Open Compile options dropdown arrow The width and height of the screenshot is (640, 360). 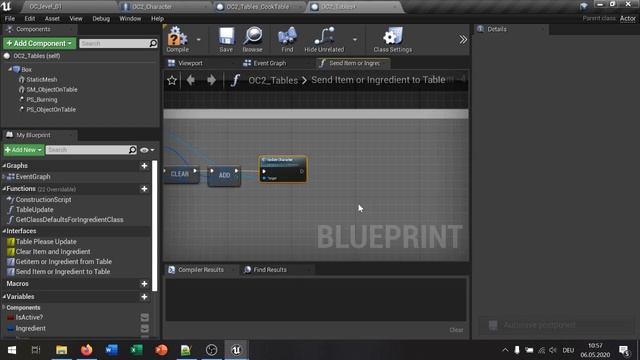(x=198, y=40)
